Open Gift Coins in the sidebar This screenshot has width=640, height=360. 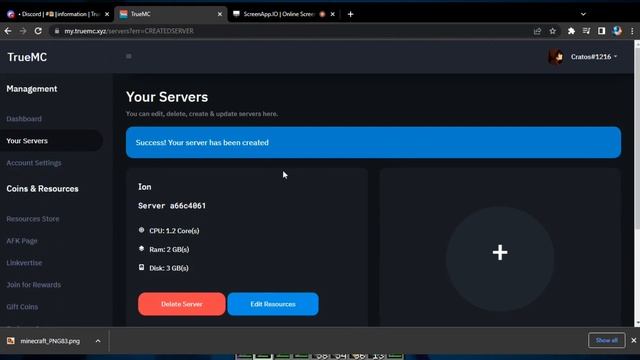(x=22, y=307)
